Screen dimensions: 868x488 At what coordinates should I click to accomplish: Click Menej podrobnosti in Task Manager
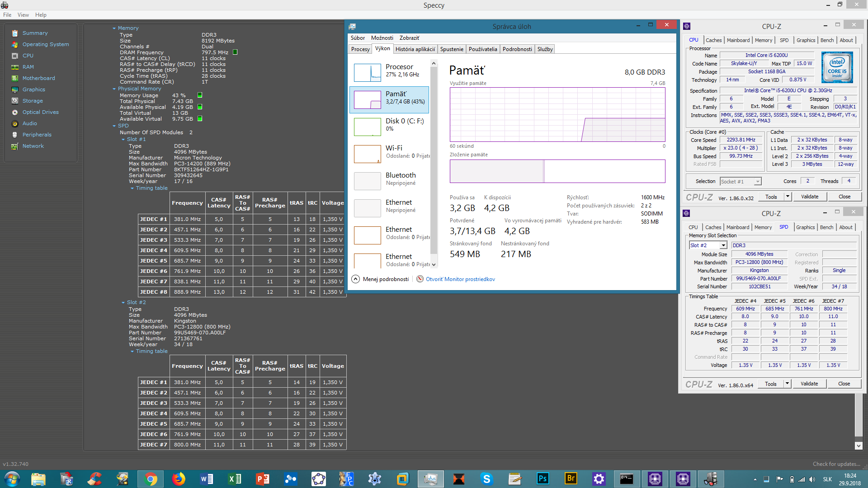[380, 279]
